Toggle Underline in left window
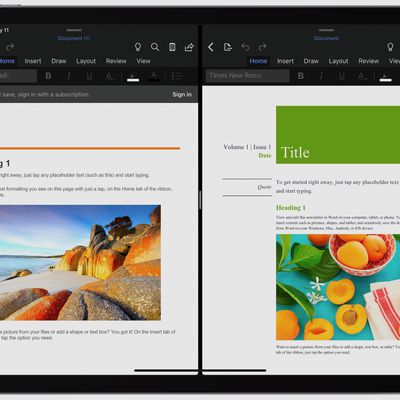Viewport: 400px width, 400px height. (89, 76)
